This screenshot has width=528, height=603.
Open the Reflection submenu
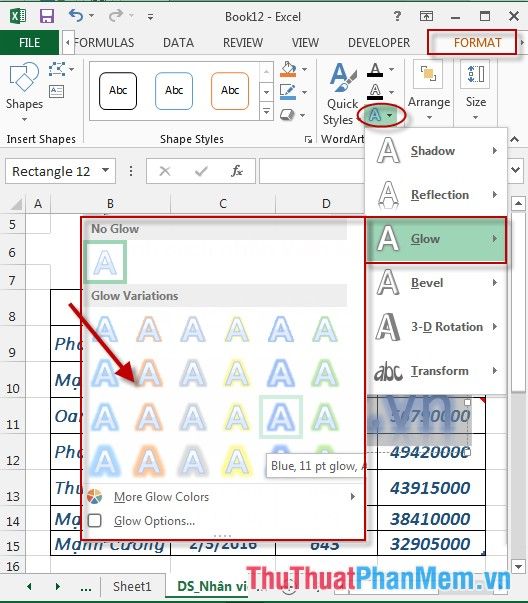436,195
